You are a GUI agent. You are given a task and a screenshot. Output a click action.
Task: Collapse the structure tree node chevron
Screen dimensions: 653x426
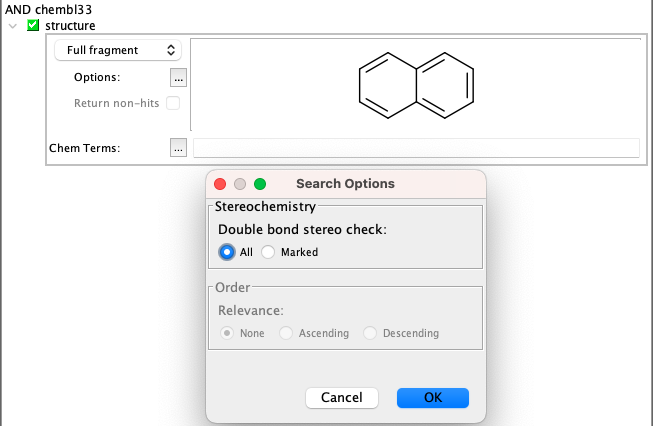[x=12, y=25]
